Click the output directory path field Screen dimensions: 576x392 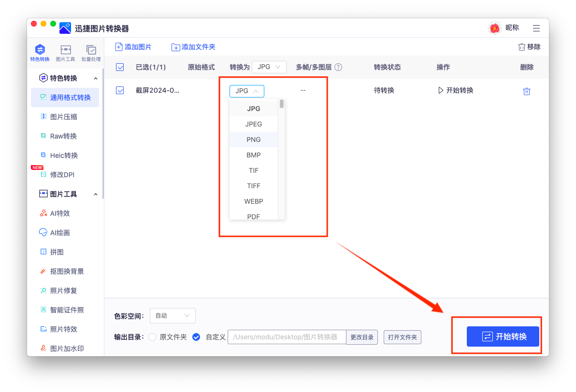[x=286, y=336]
